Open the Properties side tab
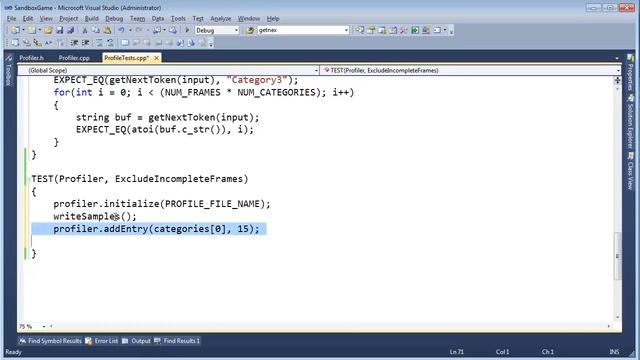 [x=631, y=73]
